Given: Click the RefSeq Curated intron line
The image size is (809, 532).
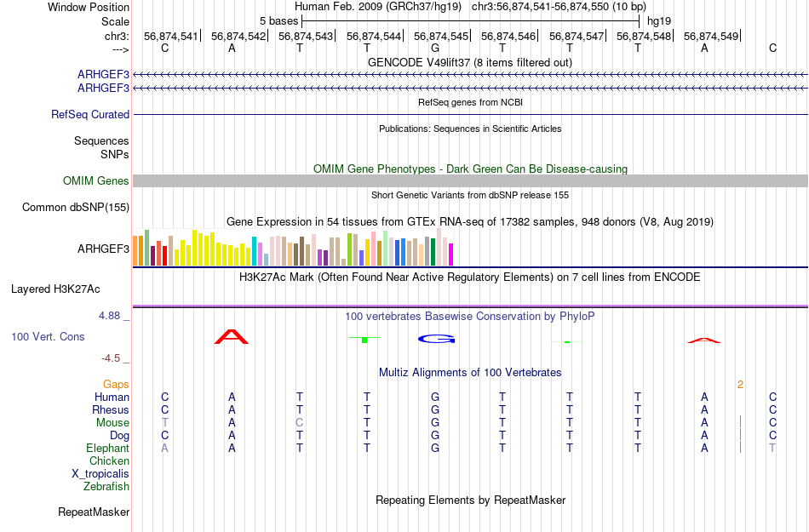Looking at the screenshot, I should click(470, 114).
